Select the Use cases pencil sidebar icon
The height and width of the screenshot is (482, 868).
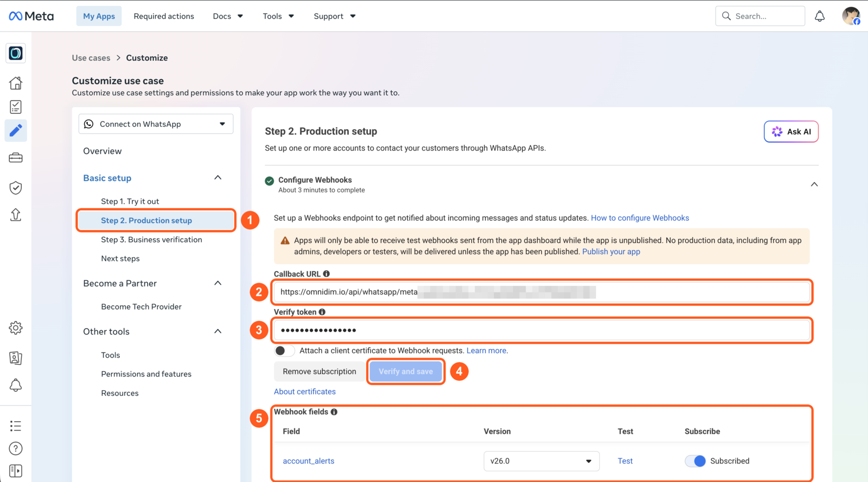[16, 131]
